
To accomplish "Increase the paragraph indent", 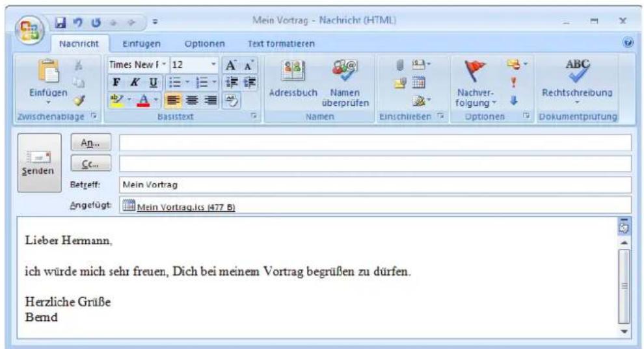I will [249, 83].
